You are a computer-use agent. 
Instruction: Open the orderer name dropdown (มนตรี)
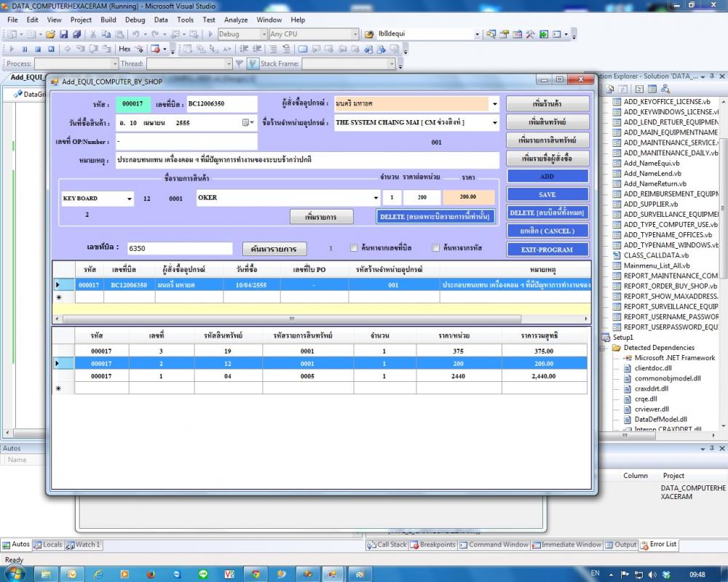tap(495, 103)
